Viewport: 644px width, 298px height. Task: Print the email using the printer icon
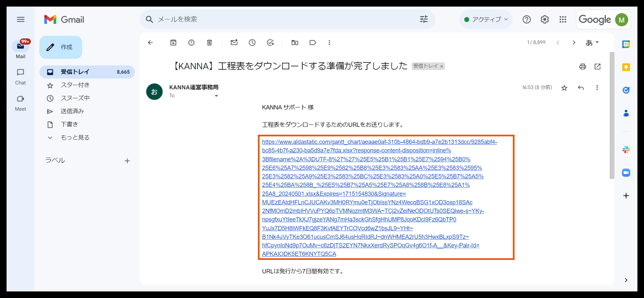[x=583, y=67]
